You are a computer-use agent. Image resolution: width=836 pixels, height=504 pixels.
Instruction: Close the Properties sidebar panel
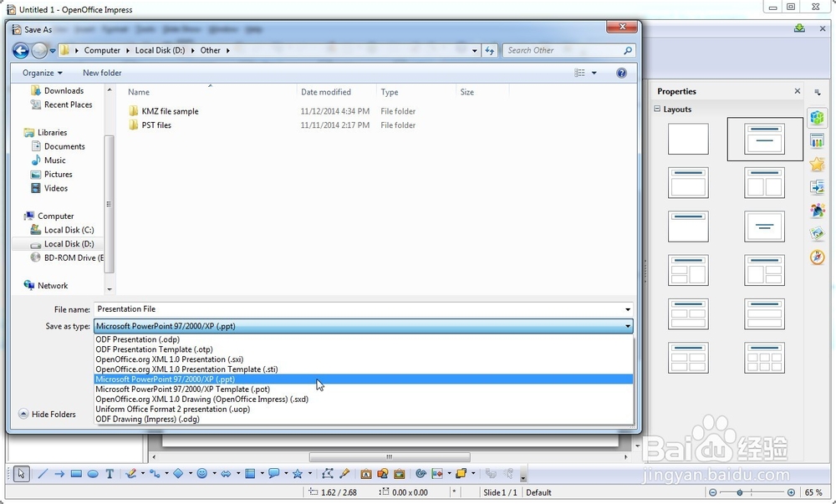click(x=797, y=91)
